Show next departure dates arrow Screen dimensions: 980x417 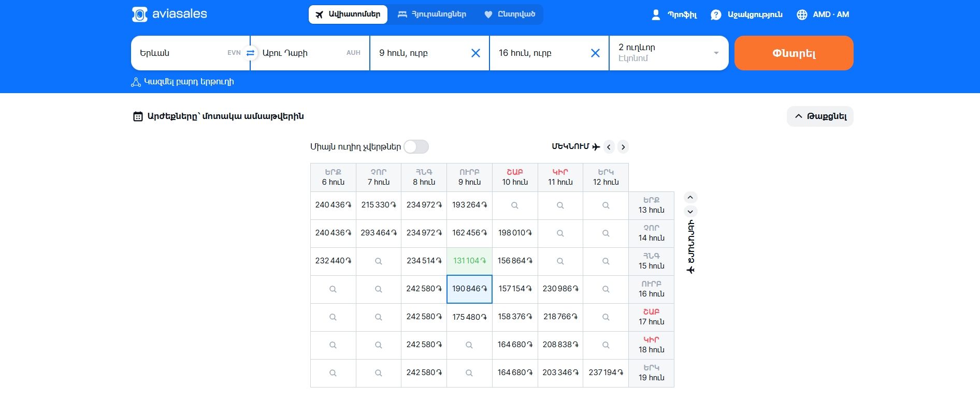tap(623, 147)
